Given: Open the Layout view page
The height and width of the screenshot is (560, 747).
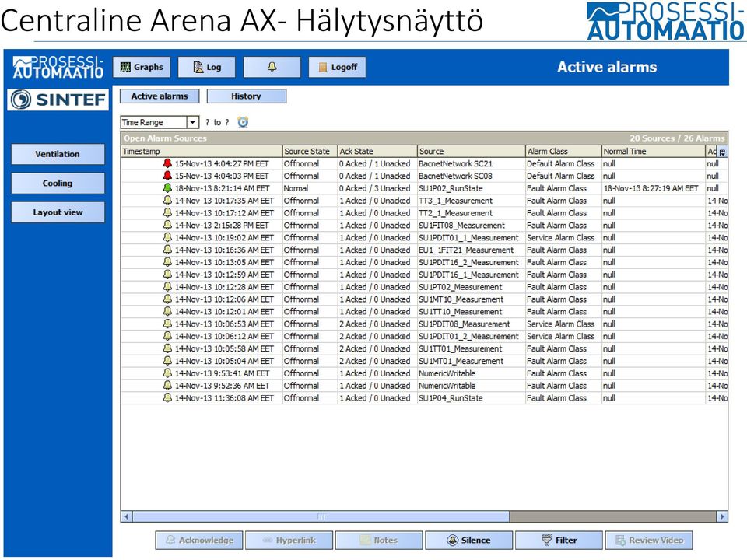Looking at the screenshot, I should (x=58, y=212).
